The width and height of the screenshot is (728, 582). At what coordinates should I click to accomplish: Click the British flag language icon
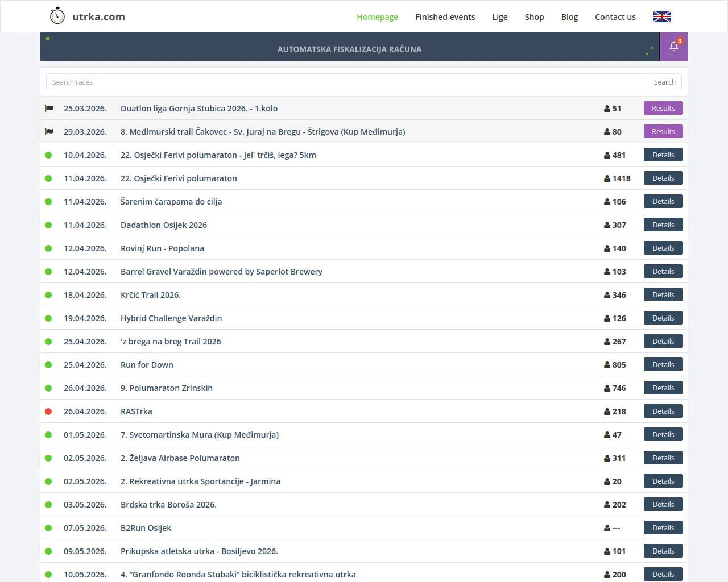[x=661, y=16]
